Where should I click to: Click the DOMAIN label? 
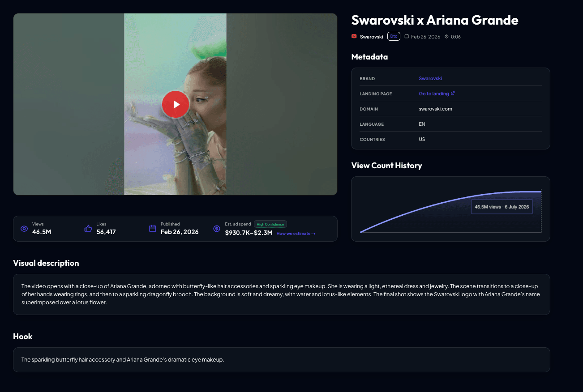pyautogui.click(x=369, y=109)
